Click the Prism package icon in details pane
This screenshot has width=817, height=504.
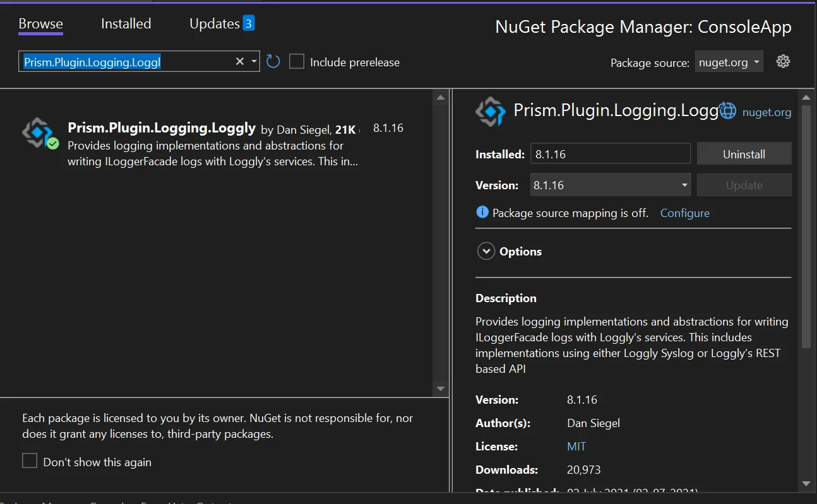[491, 111]
